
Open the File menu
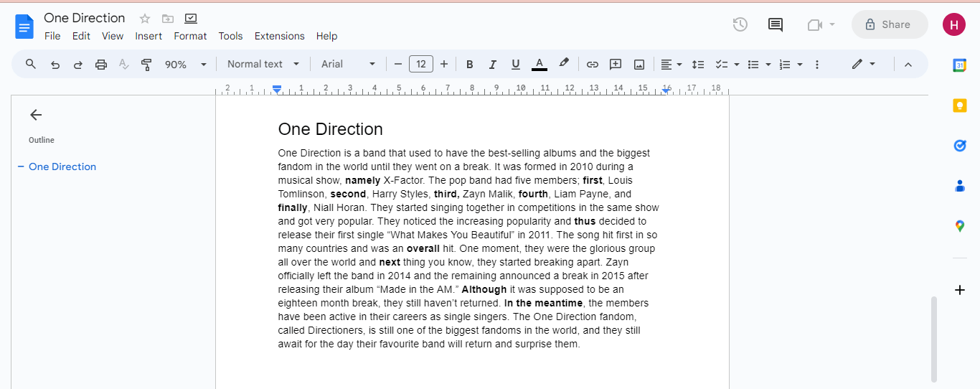tap(52, 36)
